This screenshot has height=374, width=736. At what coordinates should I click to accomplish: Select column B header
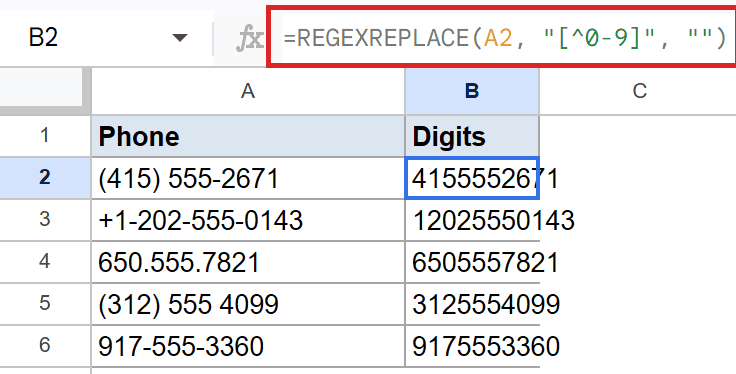tap(472, 91)
